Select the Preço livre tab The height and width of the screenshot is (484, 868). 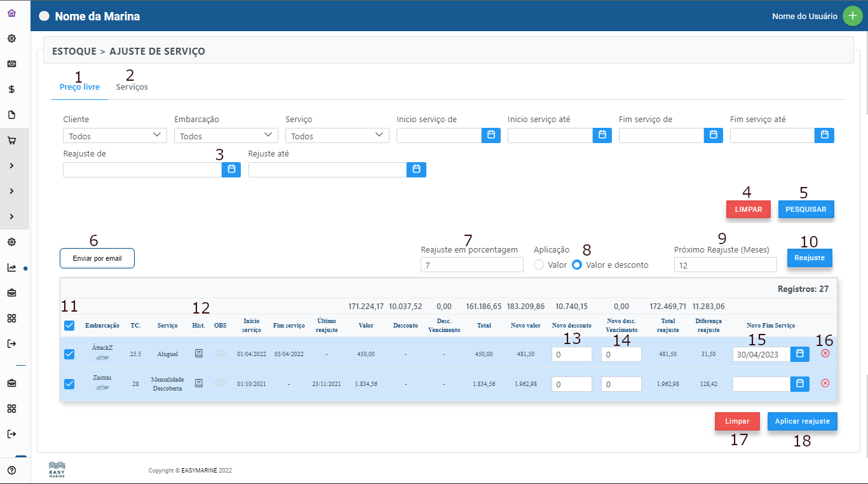pos(79,87)
